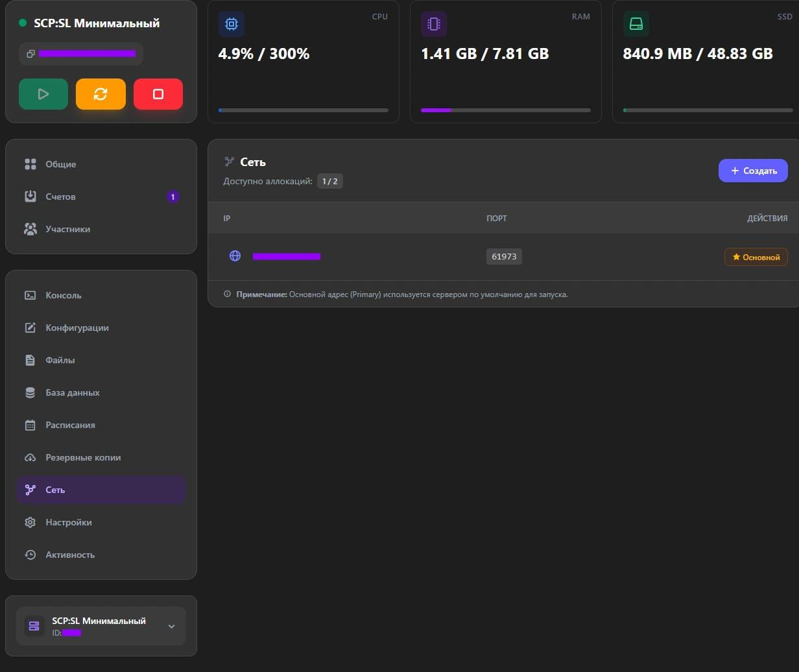Open the Файлы page

click(101, 360)
